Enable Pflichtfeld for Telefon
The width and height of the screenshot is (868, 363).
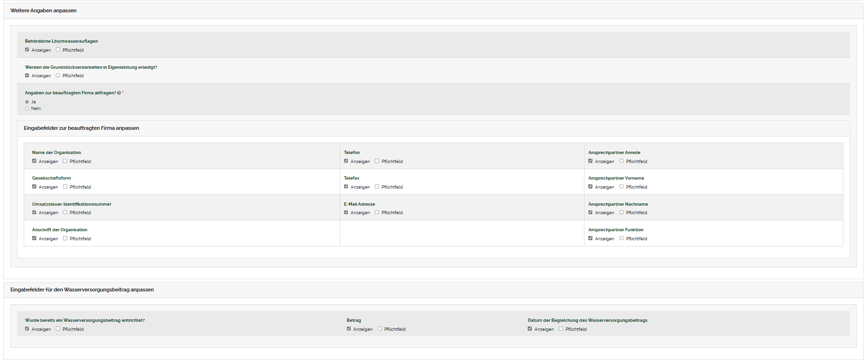point(377,161)
